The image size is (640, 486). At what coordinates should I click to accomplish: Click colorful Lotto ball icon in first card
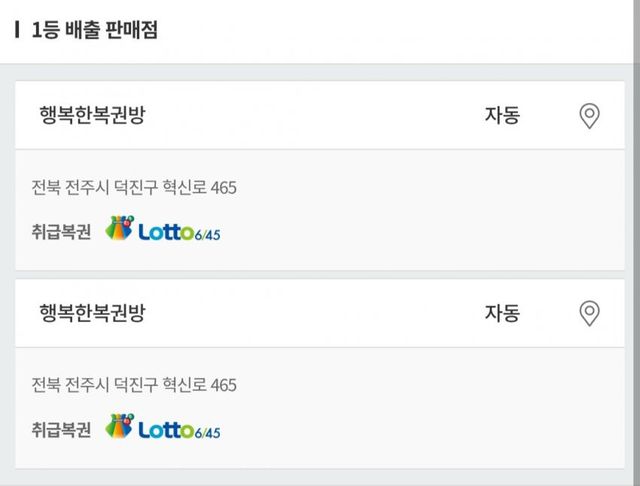point(119,229)
